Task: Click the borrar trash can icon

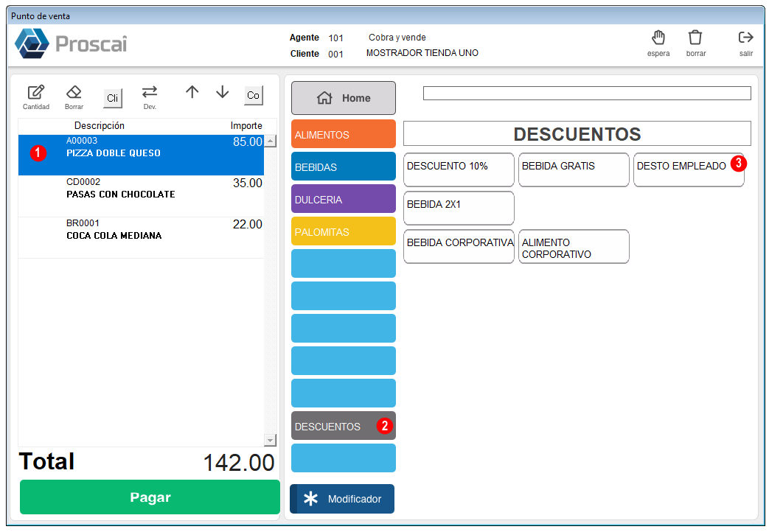Action: 695,38
